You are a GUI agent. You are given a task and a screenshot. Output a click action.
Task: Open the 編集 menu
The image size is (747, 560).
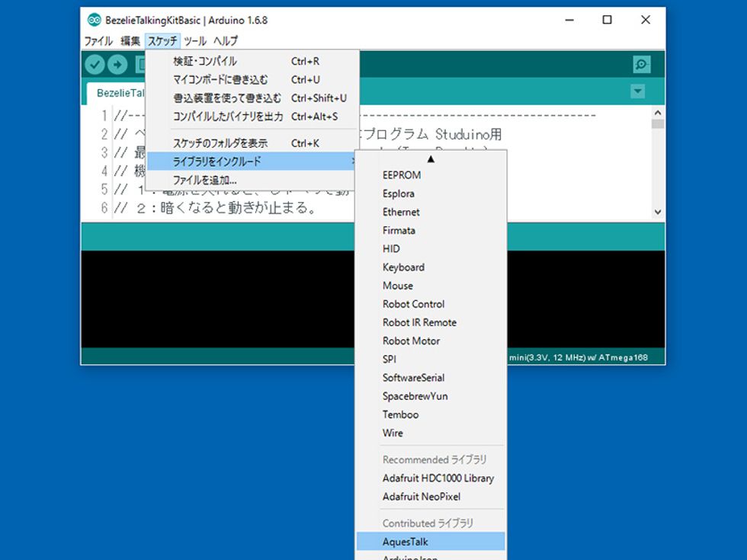pyautogui.click(x=130, y=41)
